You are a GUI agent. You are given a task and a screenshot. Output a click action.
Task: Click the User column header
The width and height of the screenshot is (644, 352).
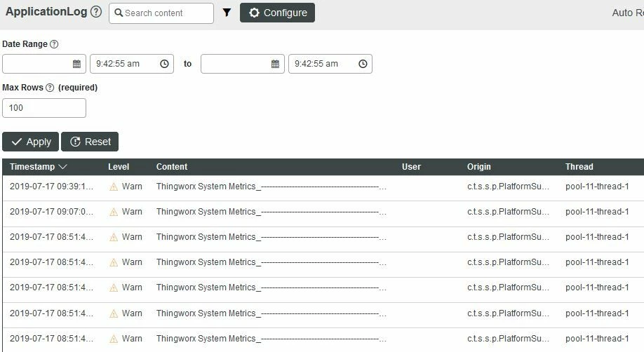coord(411,167)
